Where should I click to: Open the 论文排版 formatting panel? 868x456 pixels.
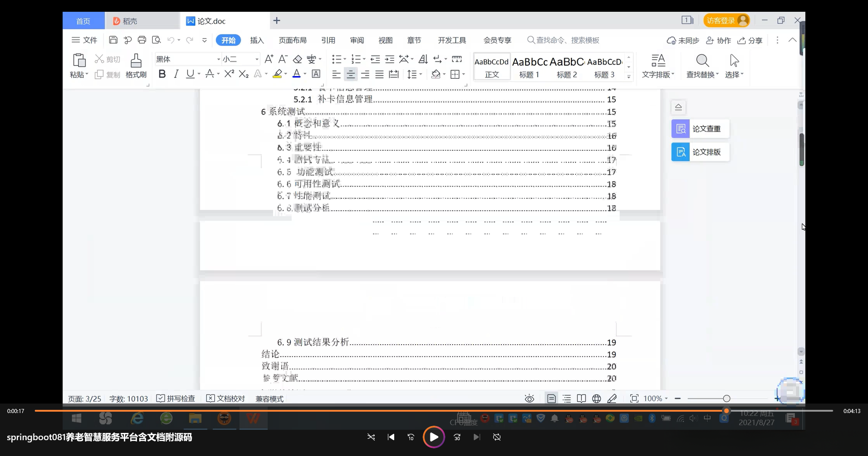click(699, 152)
